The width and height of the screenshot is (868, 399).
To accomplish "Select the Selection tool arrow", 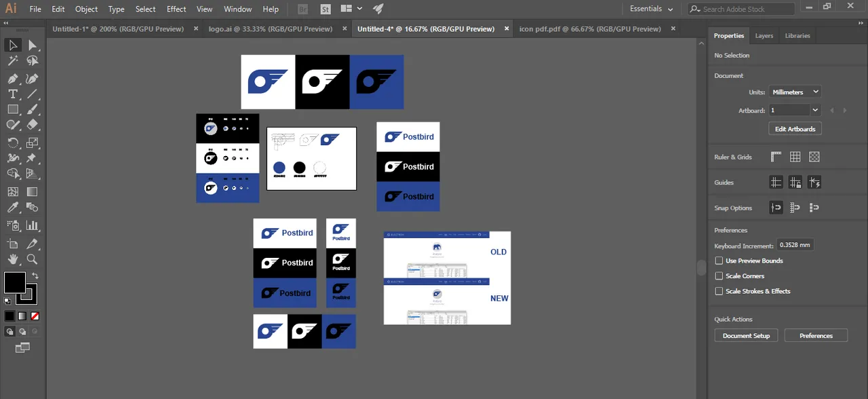I will (x=13, y=45).
